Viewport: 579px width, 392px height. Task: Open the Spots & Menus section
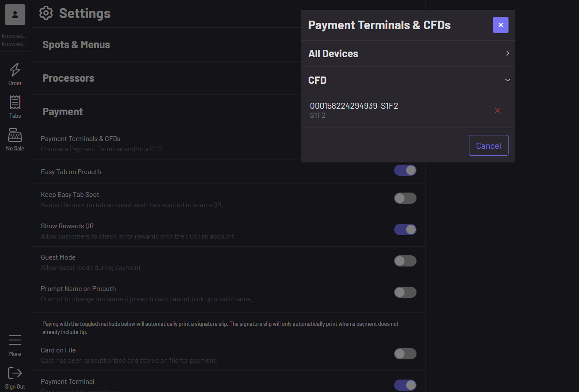coord(77,45)
